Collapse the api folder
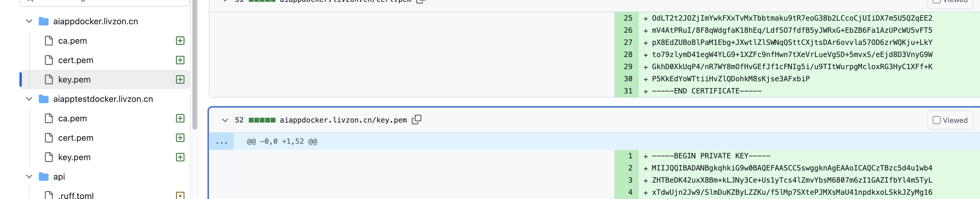 29,177
